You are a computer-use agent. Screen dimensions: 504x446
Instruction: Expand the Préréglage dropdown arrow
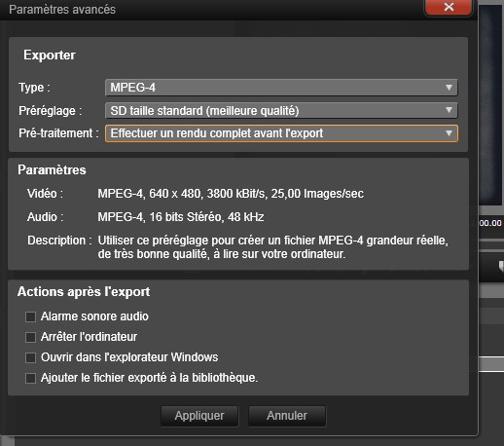click(x=449, y=110)
